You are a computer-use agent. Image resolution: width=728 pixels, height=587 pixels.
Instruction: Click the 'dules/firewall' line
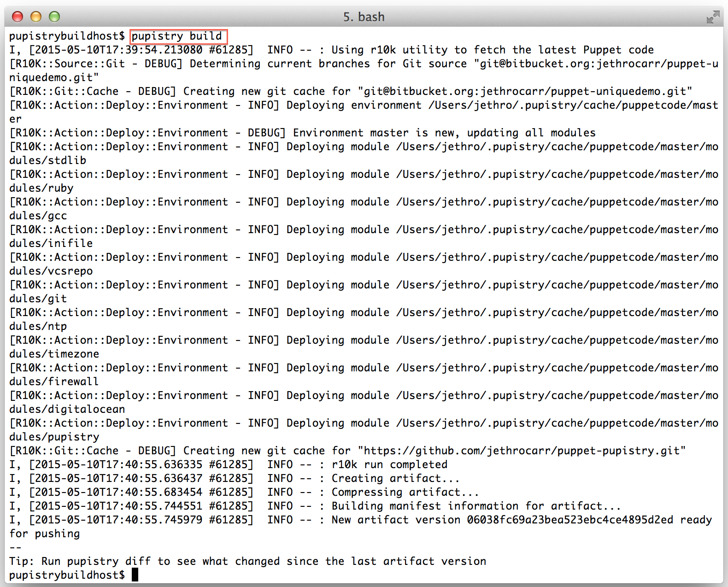click(54, 382)
